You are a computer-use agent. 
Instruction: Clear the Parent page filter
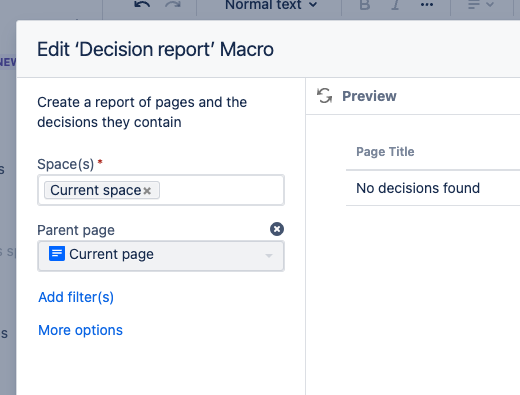(277, 229)
